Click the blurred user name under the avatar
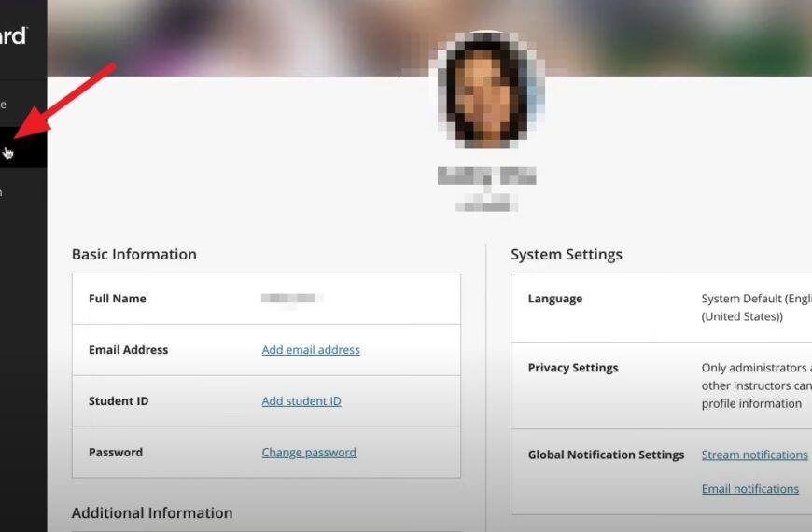The image size is (812, 532). pos(486,176)
